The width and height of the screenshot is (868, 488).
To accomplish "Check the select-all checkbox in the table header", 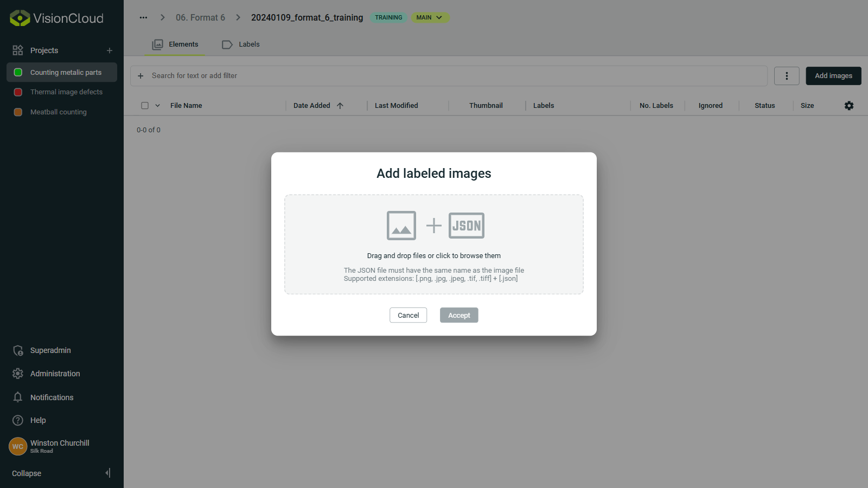I will (144, 105).
